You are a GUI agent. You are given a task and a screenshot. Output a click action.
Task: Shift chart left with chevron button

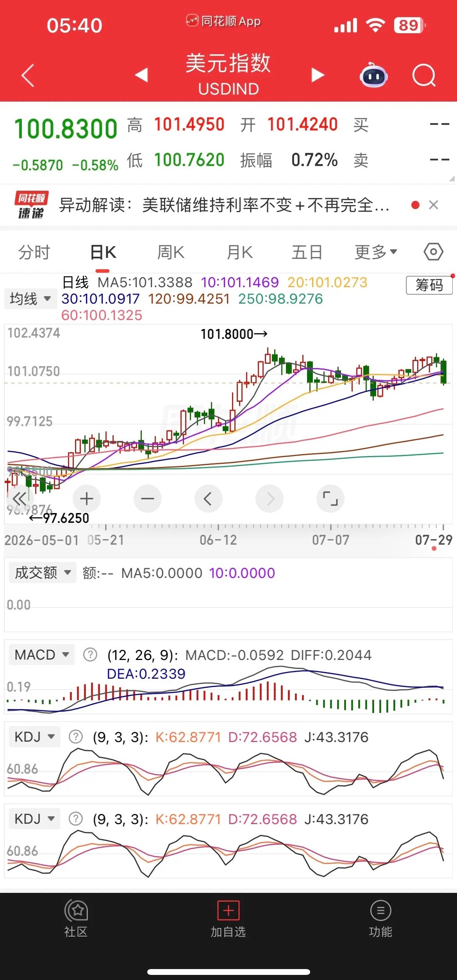(208, 499)
